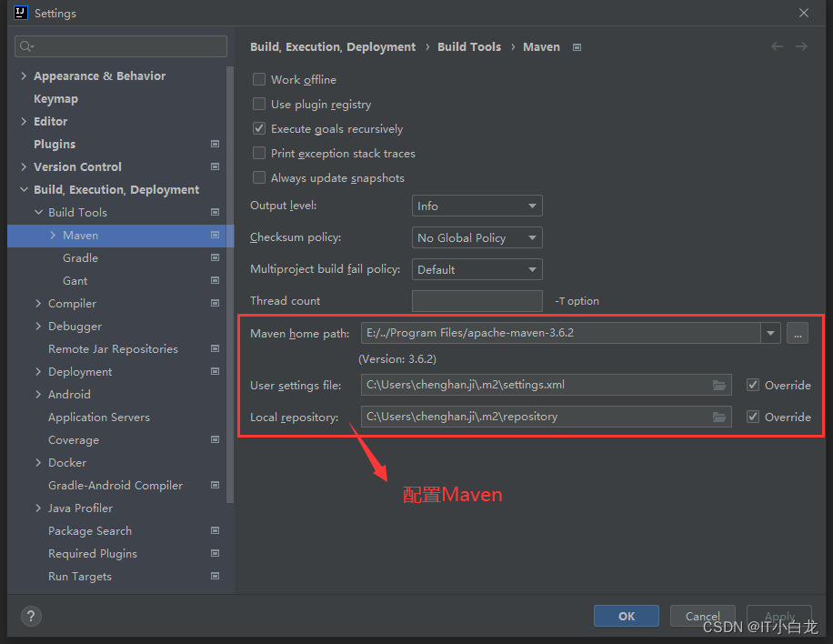Browse folder for Local repository
Viewport: 833px width, 644px height.
coord(719,418)
